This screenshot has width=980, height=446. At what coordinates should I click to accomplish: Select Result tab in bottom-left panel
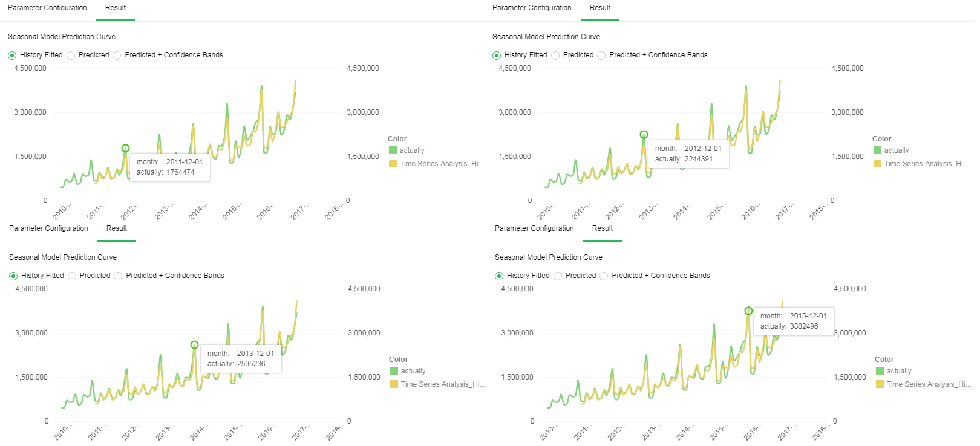tap(117, 228)
